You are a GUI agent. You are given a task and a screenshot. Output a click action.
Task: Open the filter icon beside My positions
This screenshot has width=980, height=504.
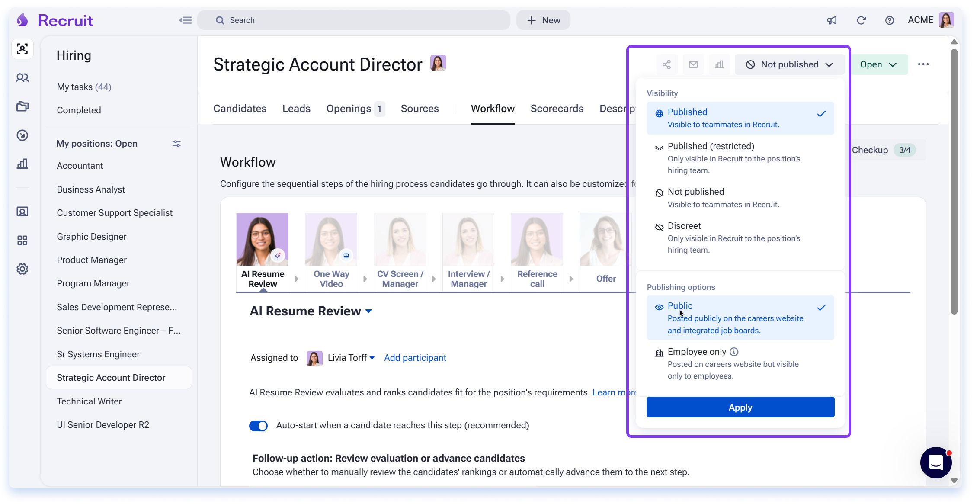tap(176, 144)
